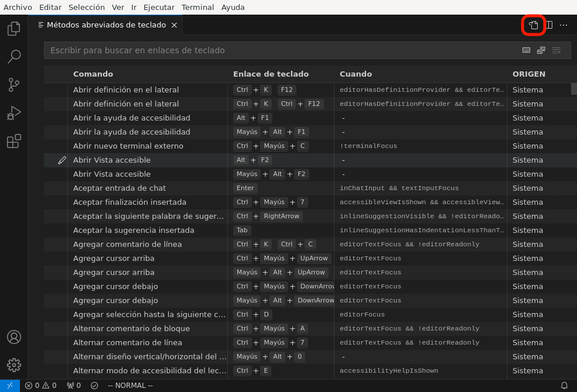Click the Ctrl + Mayús + C keybinding
The width and height of the screenshot is (577, 392).
coord(271,146)
